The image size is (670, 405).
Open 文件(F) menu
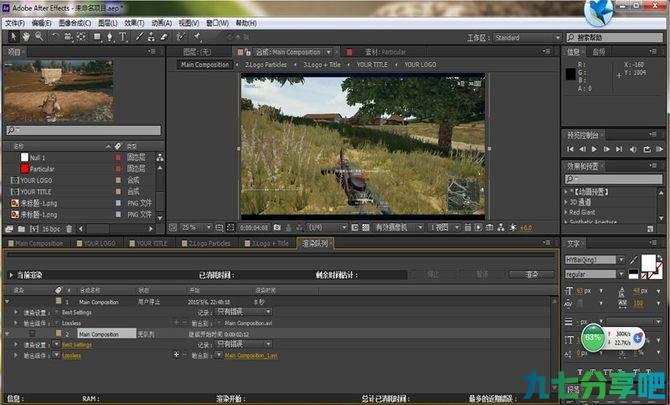15,23
